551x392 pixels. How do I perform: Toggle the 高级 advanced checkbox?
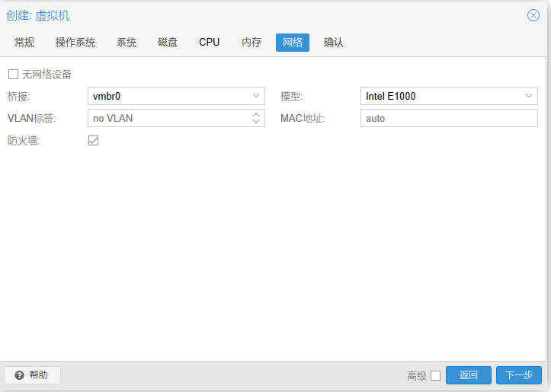click(435, 375)
